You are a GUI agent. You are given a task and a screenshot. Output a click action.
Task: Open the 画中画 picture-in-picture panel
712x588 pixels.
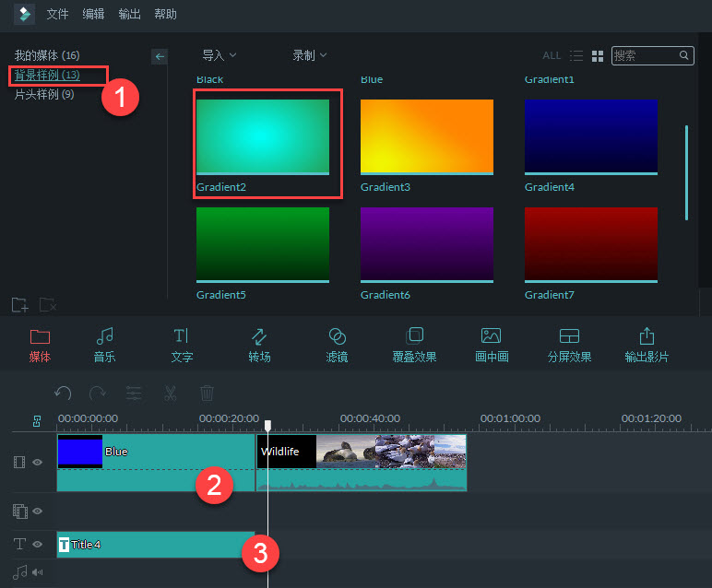click(x=492, y=345)
